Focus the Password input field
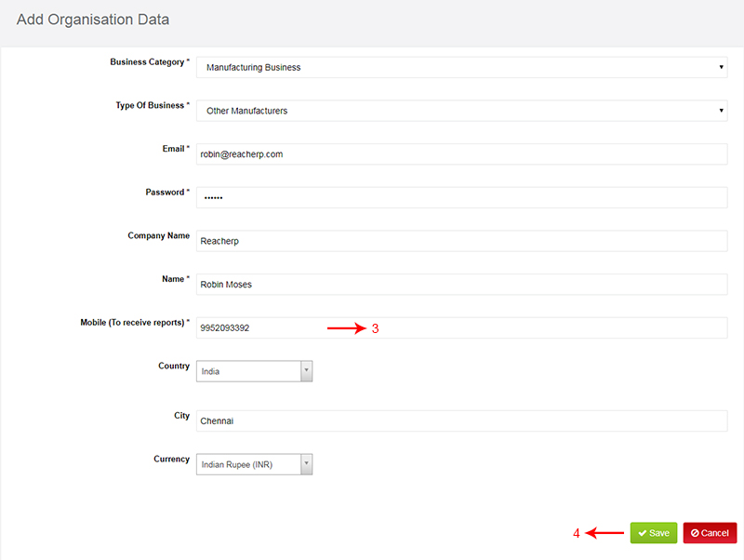 click(x=461, y=197)
